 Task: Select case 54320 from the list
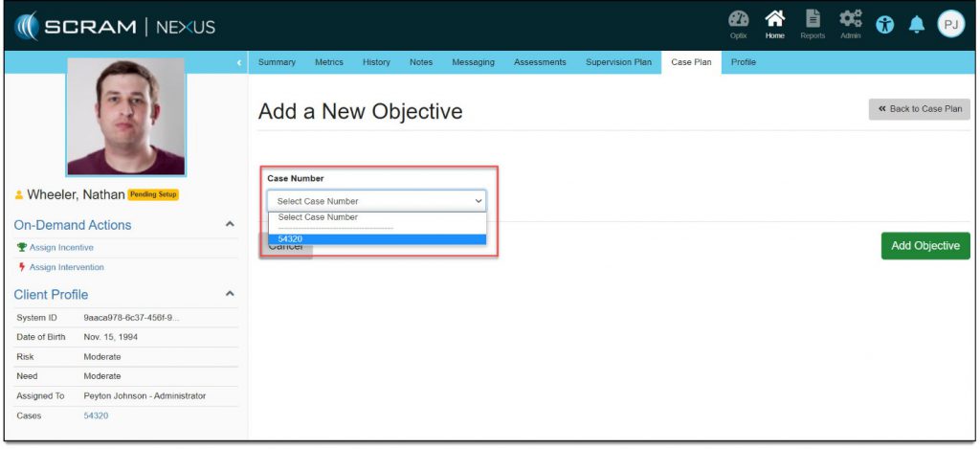(x=377, y=239)
